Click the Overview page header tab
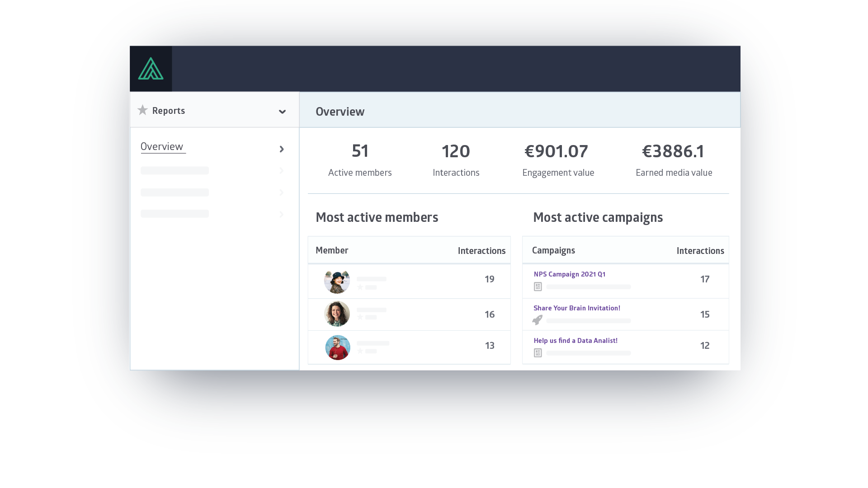 [340, 111]
